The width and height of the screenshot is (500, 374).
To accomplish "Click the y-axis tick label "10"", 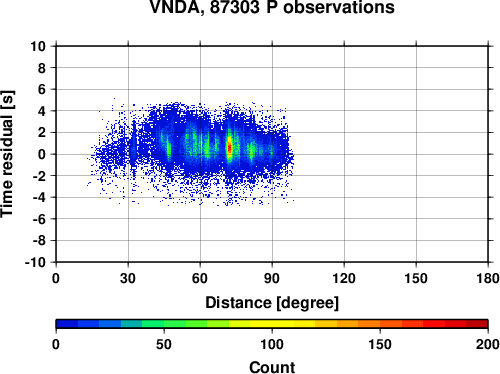I will tap(38, 46).
